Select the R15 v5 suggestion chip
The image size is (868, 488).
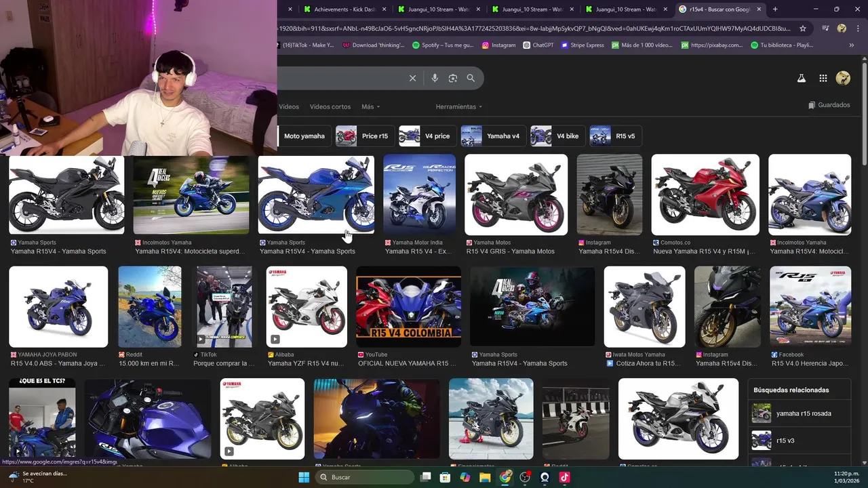tap(616, 136)
